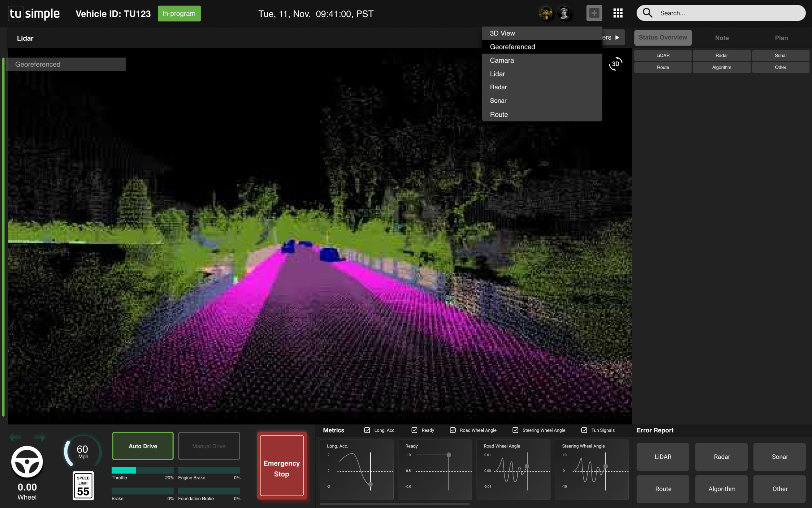The height and width of the screenshot is (508, 812).
Task: Click Algorithm in Status Overview
Action: click(721, 67)
